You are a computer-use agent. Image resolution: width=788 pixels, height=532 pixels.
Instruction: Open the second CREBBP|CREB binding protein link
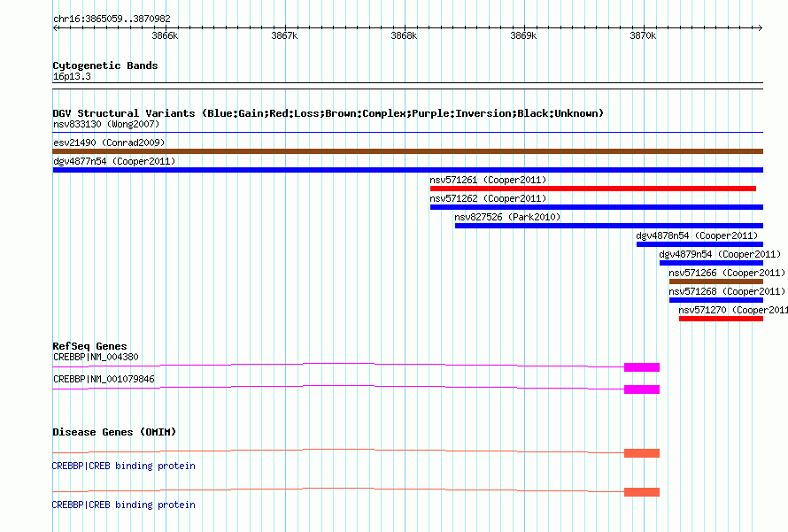pyautogui.click(x=124, y=505)
